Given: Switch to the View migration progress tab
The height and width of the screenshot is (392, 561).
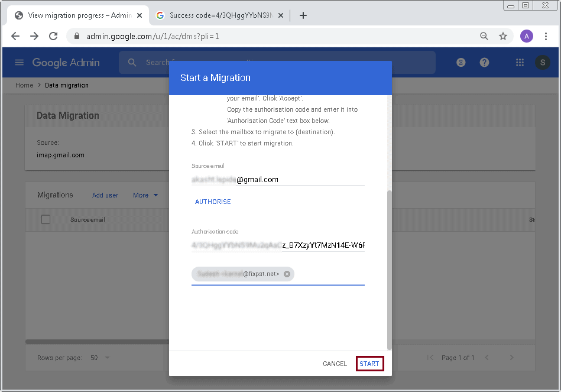Looking at the screenshot, I should click(x=79, y=15).
